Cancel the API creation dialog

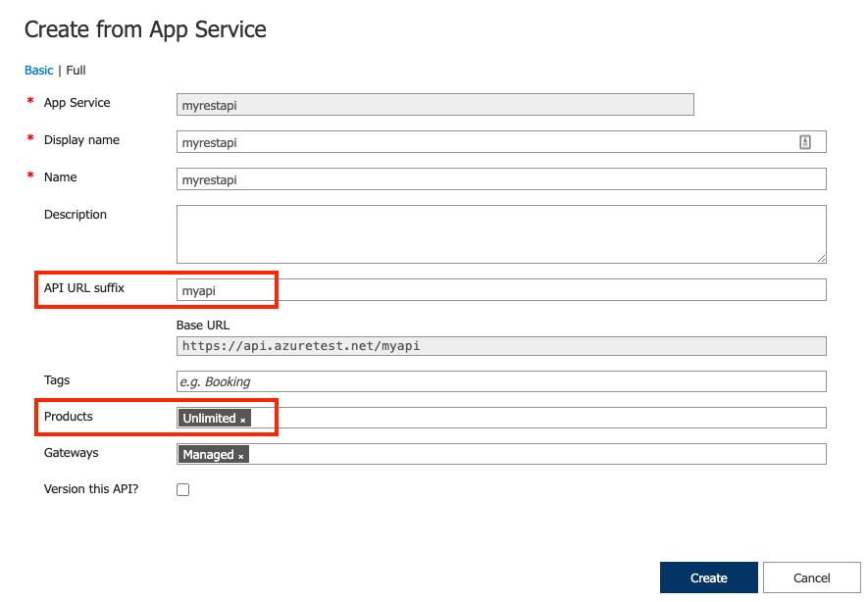click(811, 577)
